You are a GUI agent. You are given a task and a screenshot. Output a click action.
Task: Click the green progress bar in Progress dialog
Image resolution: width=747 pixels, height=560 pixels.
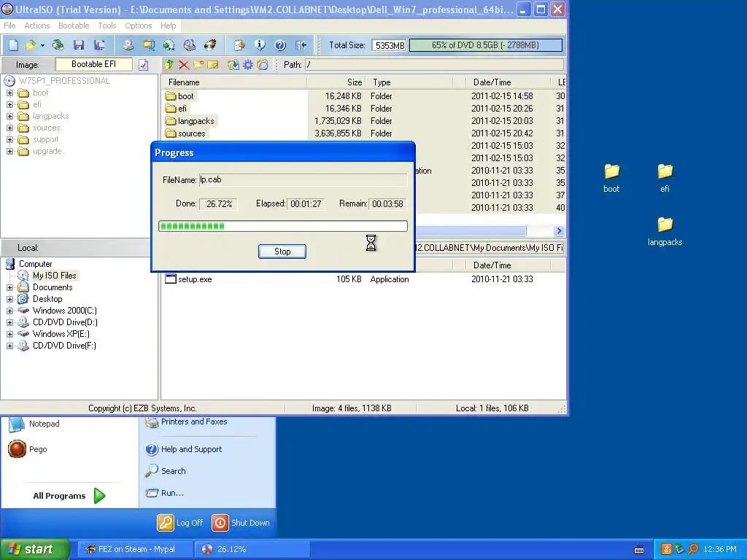click(x=283, y=226)
